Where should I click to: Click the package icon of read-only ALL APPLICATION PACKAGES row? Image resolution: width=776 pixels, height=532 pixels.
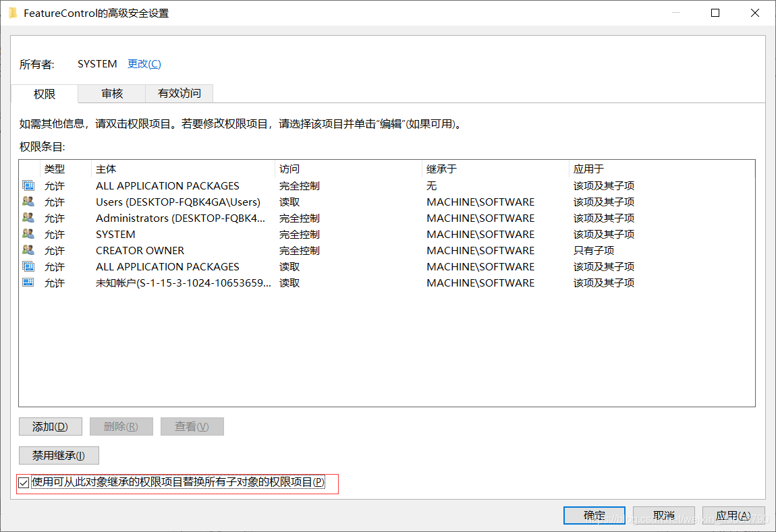28,266
